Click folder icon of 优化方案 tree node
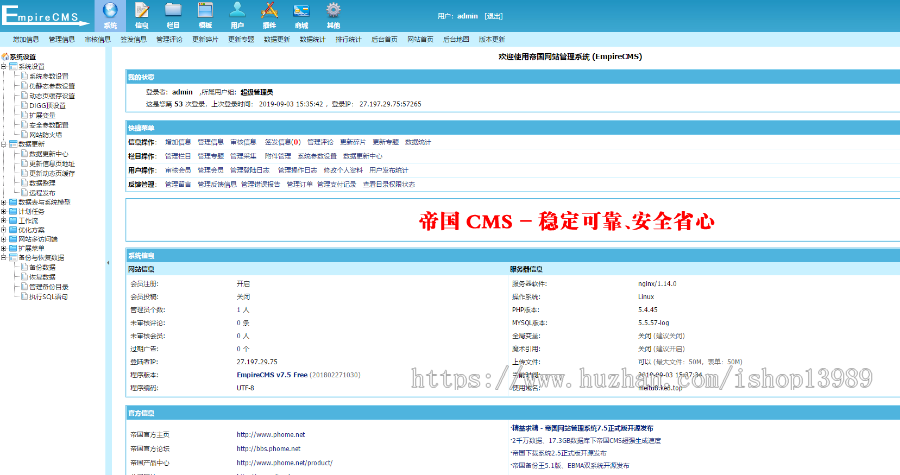Screen dimensions: 900x475 coord(13,229)
